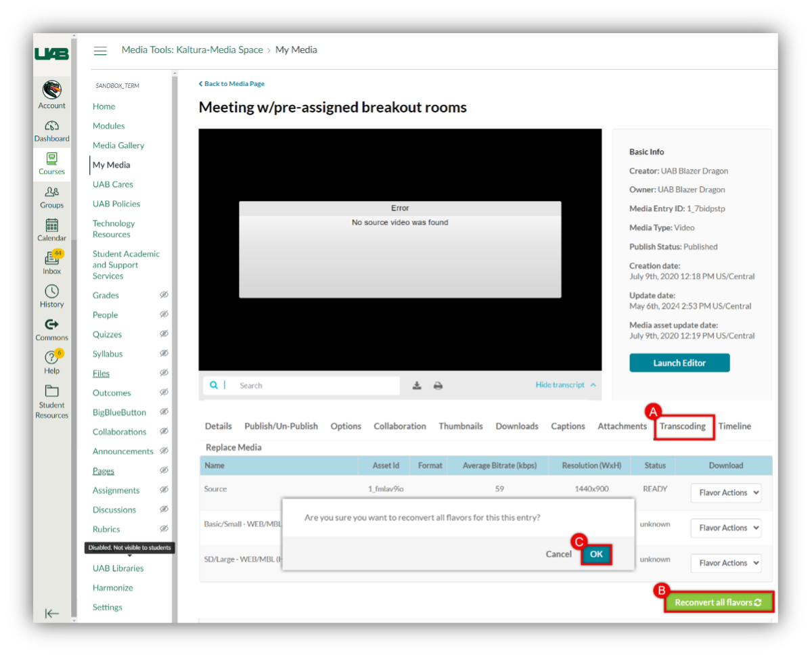
Task: Download the transcript file
Action: pyautogui.click(x=418, y=384)
